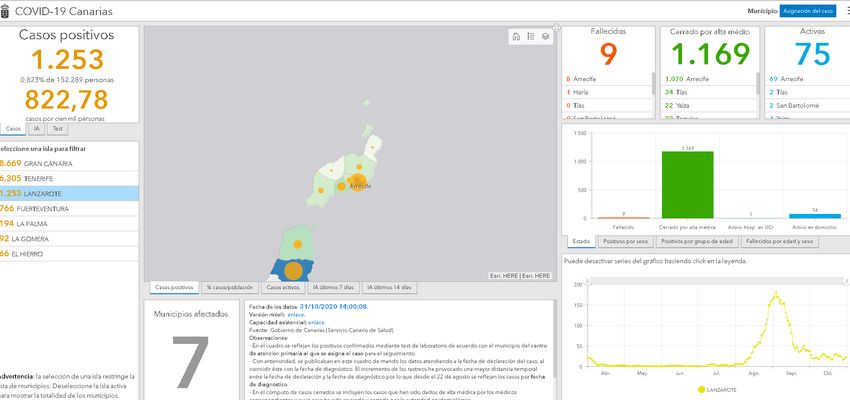
Task: Open the map legend list icon
Action: (530, 36)
